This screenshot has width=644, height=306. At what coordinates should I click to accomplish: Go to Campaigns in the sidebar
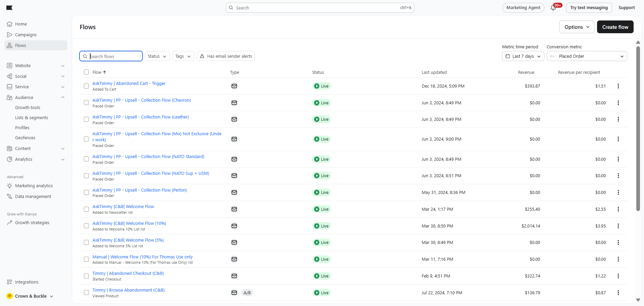point(26,35)
